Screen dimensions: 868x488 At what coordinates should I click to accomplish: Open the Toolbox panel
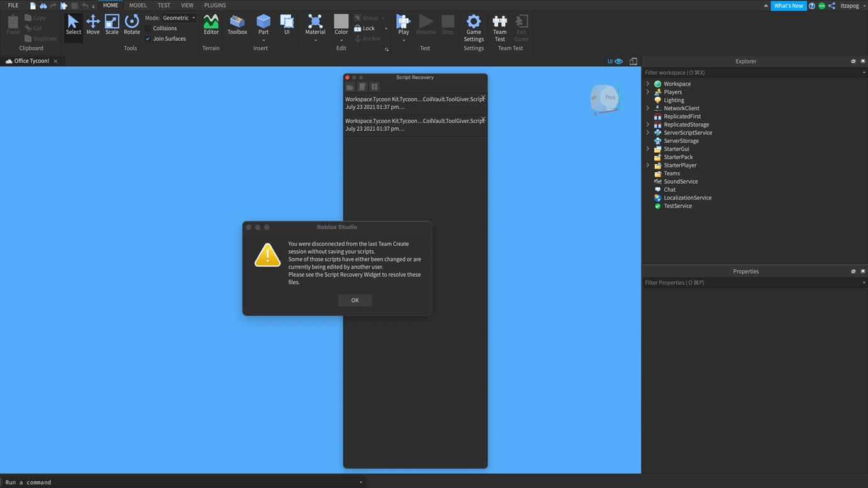tap(237, 25)
